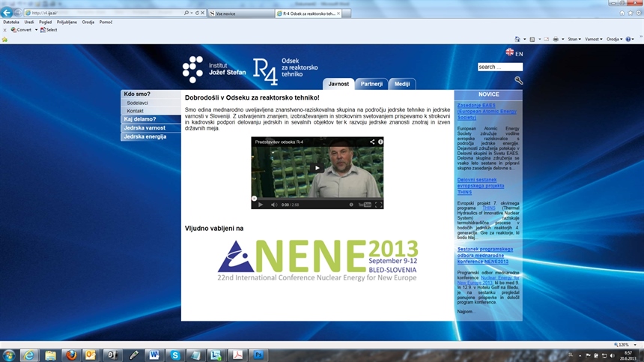Open the browser Home icon at top right
This screenshot has height=362, width=644.
(622, 13)
